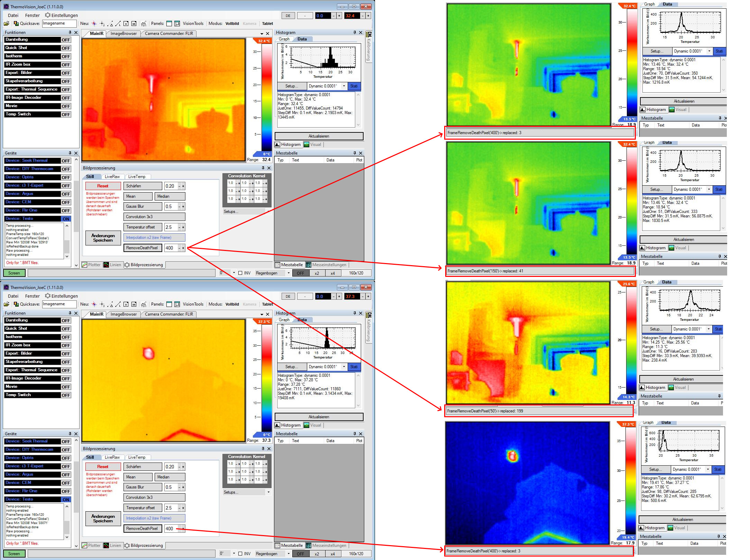The height and width of the screenshot is (560, 750).
Task: Click the RemoveDeathPixel button
Action: pyautogui.click(x=142, y=248)
